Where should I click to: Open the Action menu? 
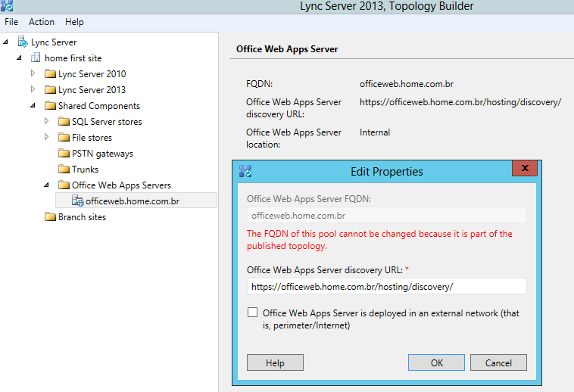click(x=42, y=23)
